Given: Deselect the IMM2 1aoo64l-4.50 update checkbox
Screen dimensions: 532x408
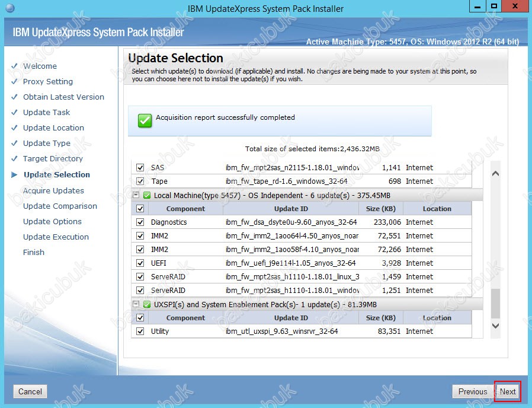Looking at the screenshot, I should 140,236.
